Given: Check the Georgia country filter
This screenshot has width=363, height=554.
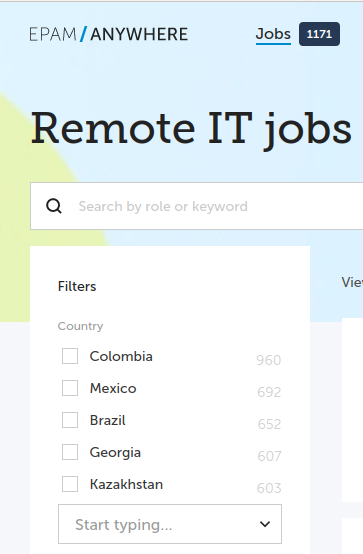Looking at the screenshot, I should (x=70, y=452).
